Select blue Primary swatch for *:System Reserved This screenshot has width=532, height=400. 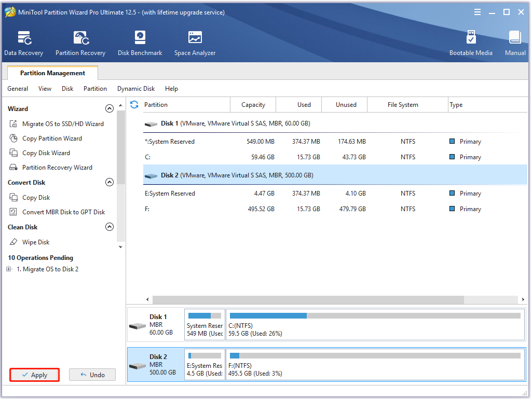coord(452,141)
